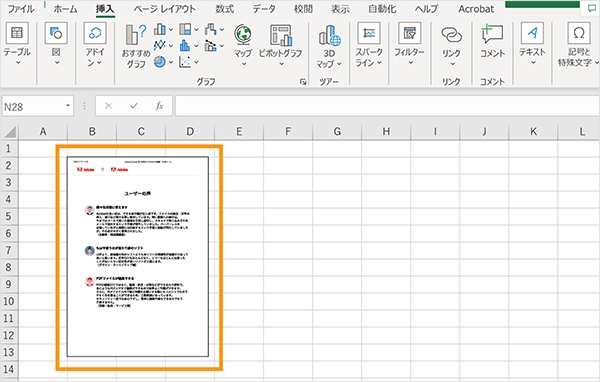Select row 5 header

click(x=9, y=216)
